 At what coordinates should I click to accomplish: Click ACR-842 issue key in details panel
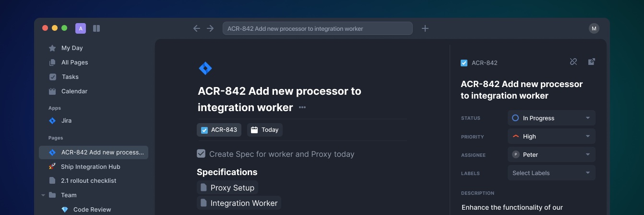(x=485, y=63)
